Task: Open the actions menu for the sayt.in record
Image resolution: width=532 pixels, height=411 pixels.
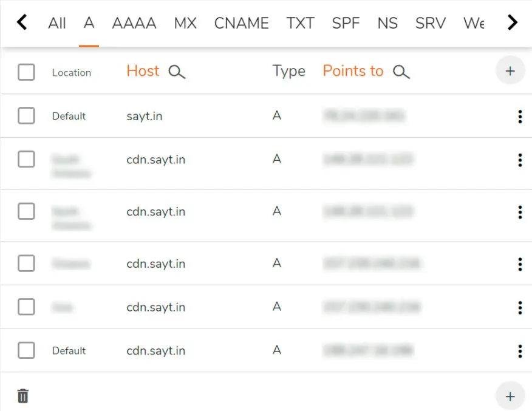Action: click(520, 117)
